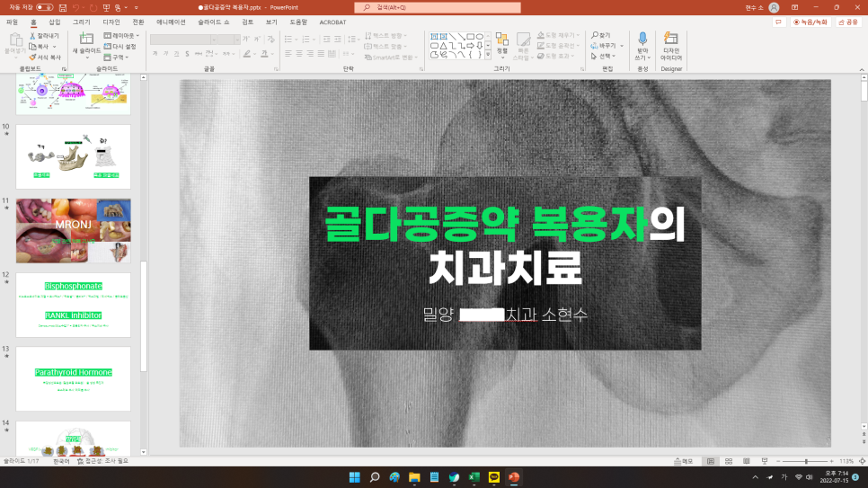Viewport: 868px width, 488px height.
Task: Fit slide to current window icon
Action: tap(862, 461)
